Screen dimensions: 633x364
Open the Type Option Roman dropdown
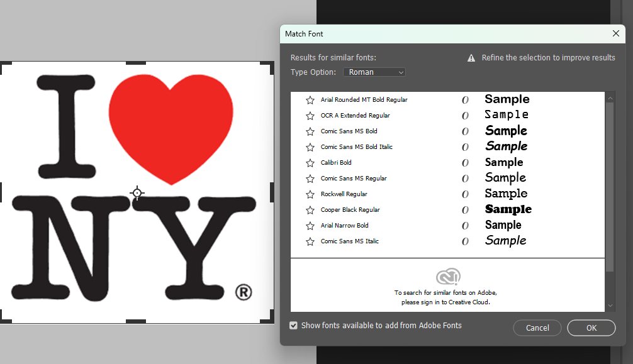click(x=374, y=72)
